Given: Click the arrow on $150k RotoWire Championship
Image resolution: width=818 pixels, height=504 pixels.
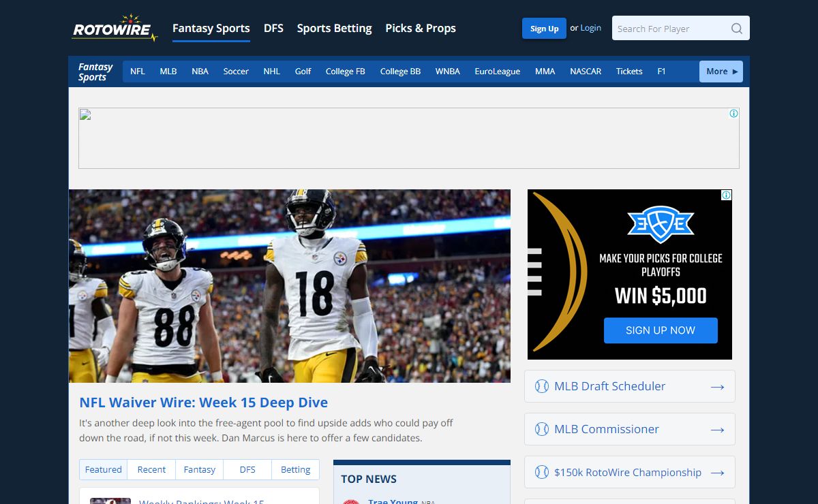Looking at the screenshot, I should (x=717, y=473).
